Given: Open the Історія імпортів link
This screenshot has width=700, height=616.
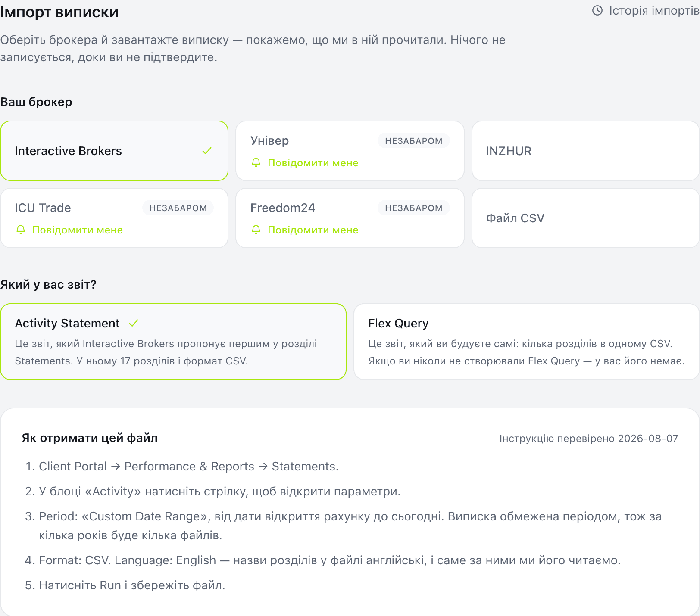Looking at the screenshot, I should pyautogui.click(x=646, y=10).
